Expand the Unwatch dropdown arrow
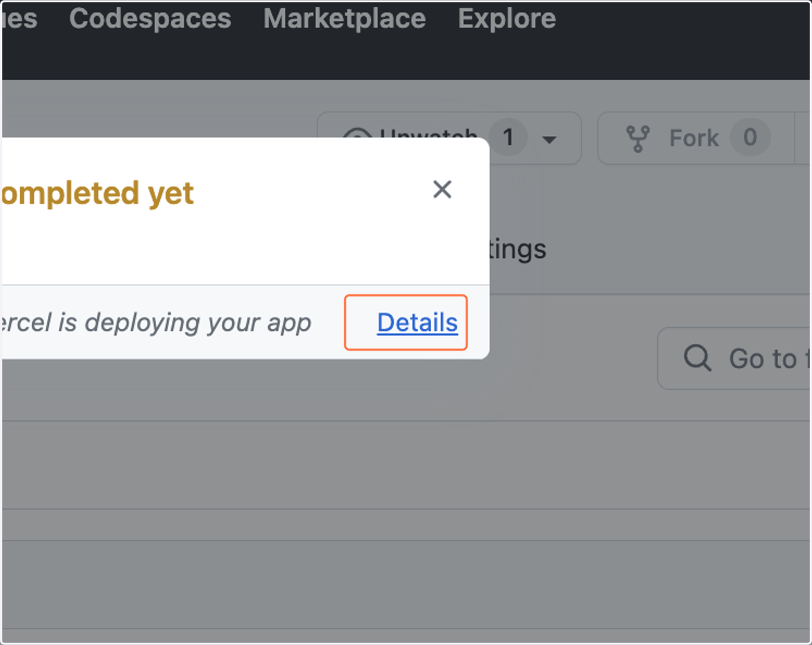Screen dimensions: 812x645 point(549,139)
